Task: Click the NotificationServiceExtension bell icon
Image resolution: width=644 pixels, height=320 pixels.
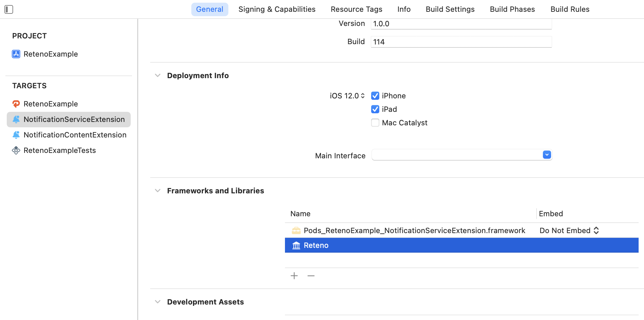Action: (16, 119)
